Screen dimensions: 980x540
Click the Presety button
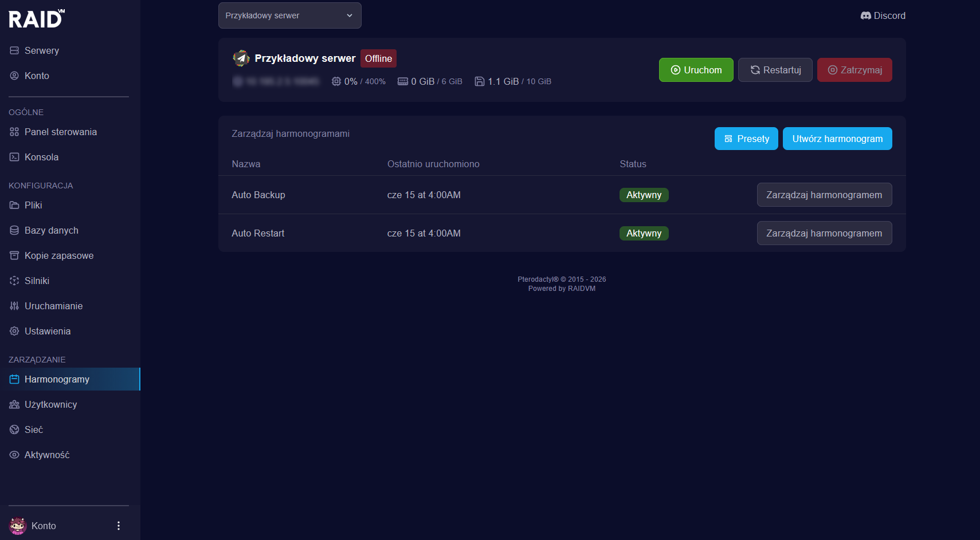746,139
